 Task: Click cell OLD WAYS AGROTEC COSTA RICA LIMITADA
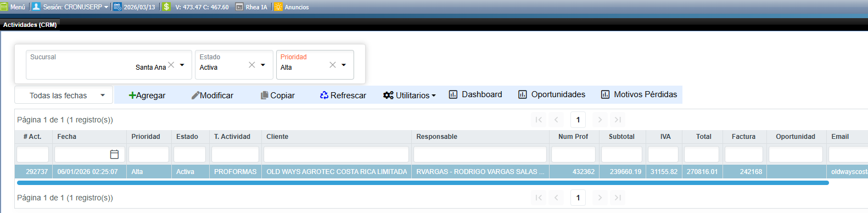[x=337, y=172]
